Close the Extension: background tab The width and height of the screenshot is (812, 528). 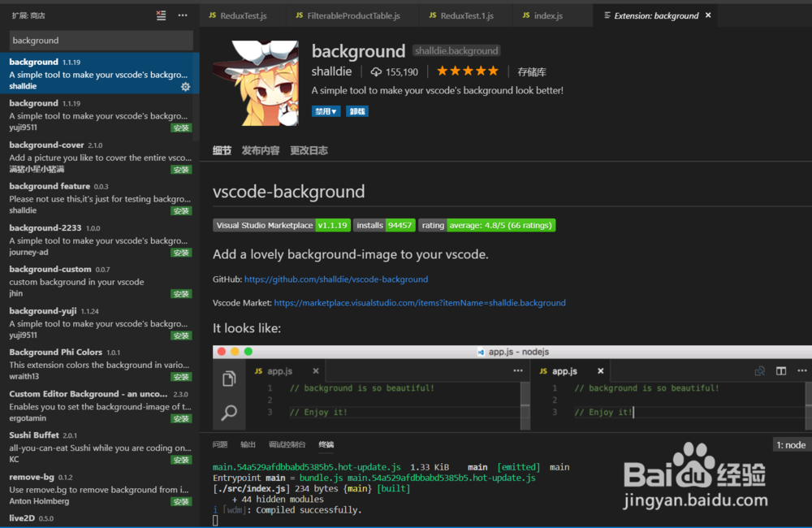point(708,15)
